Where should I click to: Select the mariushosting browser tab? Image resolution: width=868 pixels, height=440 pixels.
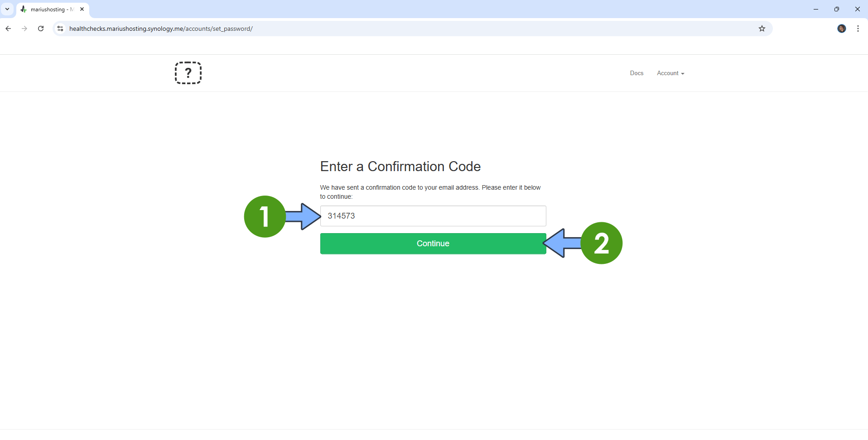pyautogui.click(x=48, y=10)
